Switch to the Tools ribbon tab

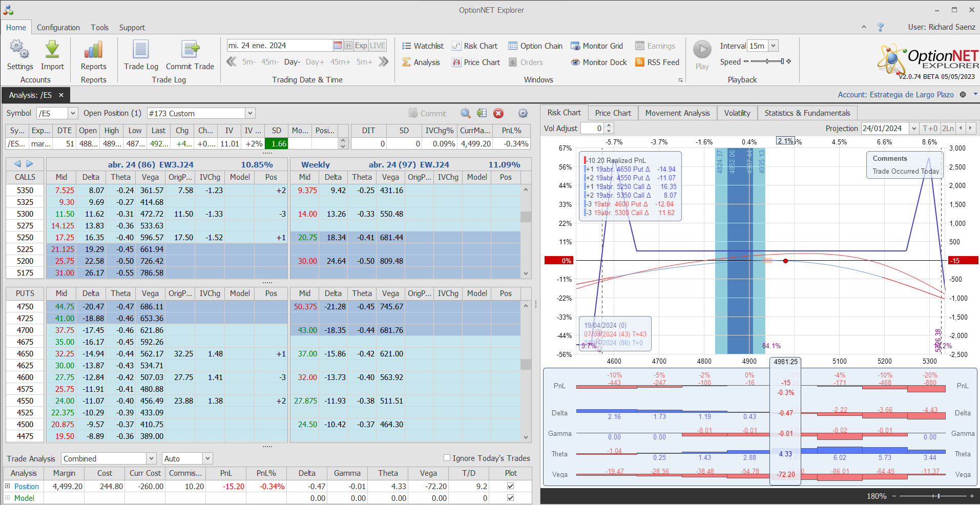tap(100, 28)
